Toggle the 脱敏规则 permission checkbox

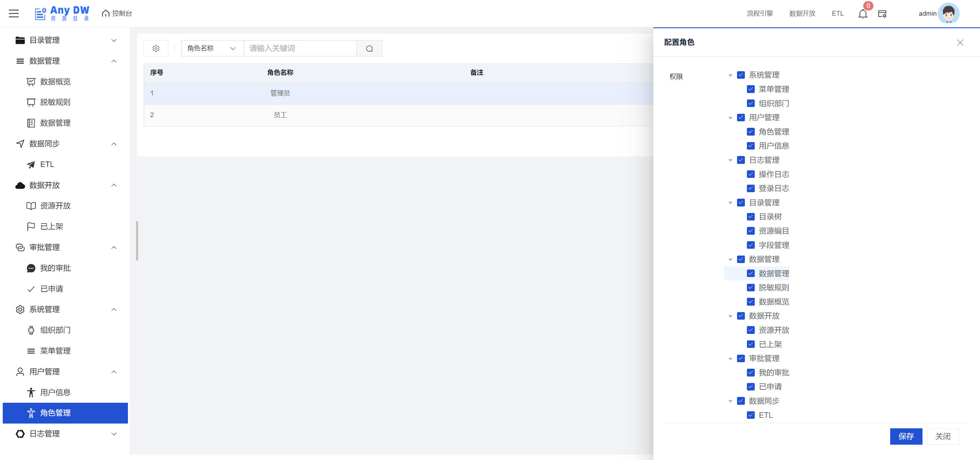click(751, 288)
